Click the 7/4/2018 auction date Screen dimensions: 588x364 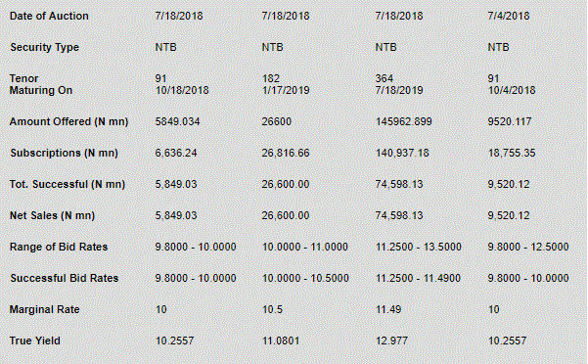509,16
